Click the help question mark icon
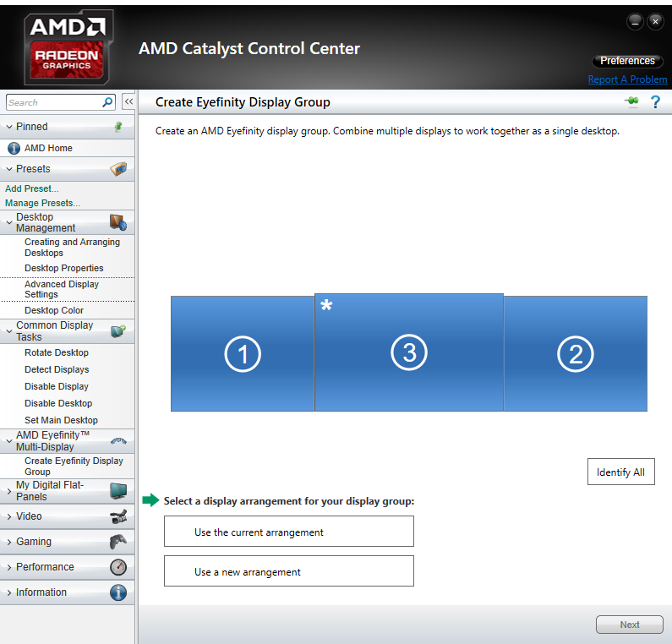This screenshot has width=672, height=644. click(655, 102)
